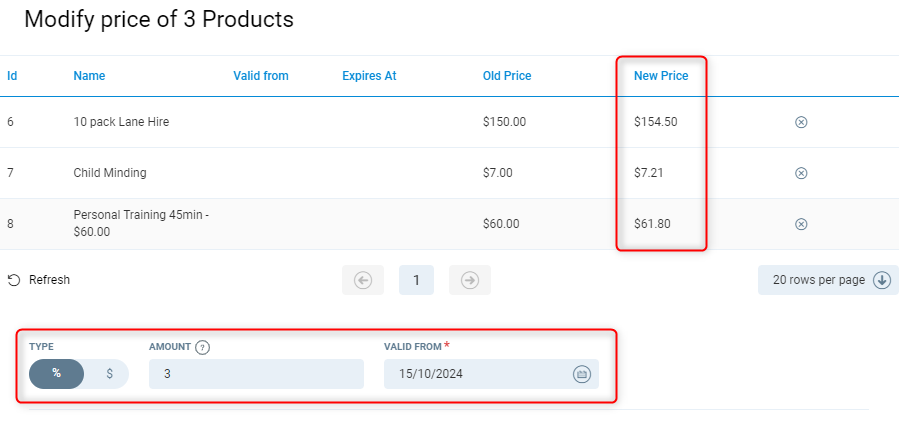Click page number 1 button
Screen dimensions: 899x426
[x=416, y=280]
